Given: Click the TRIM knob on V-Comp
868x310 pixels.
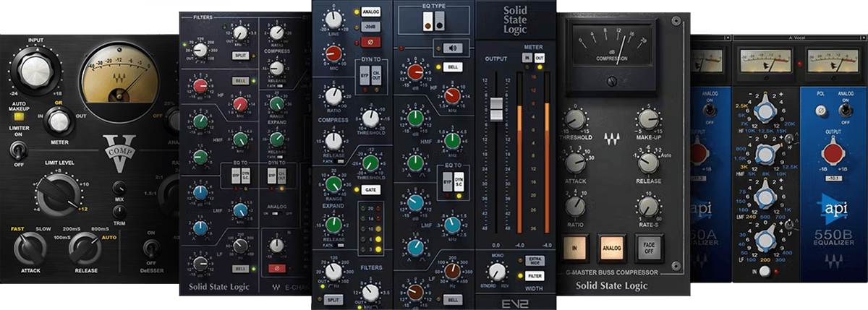Looking at the screenshot, I should tap(120, 212).
